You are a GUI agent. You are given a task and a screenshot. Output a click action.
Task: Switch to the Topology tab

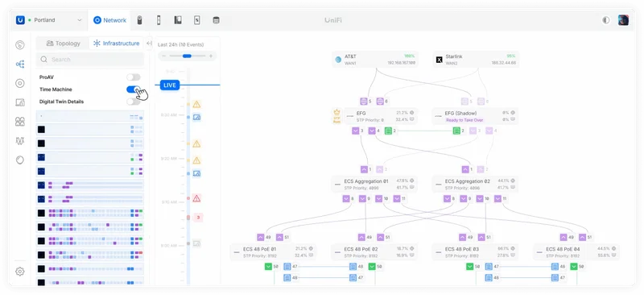click(x=63, y=44)
